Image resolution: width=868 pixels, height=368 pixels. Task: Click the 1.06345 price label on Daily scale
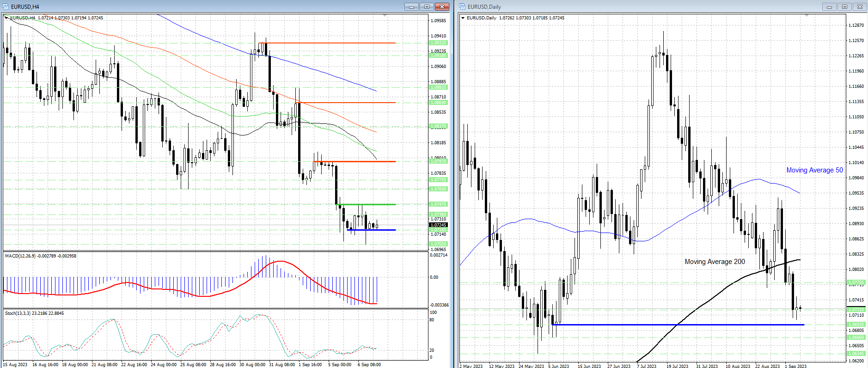(x=856, y=354)
